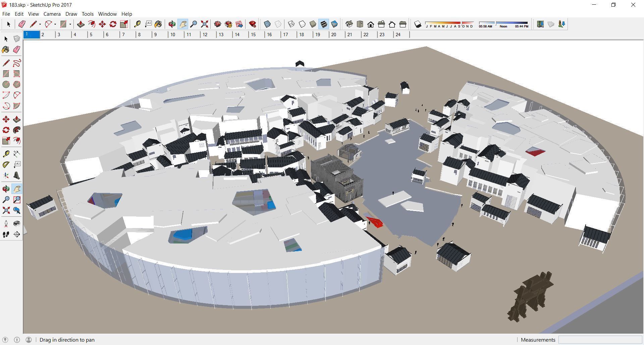Activate the Look Around eye tool

[17, 224]
